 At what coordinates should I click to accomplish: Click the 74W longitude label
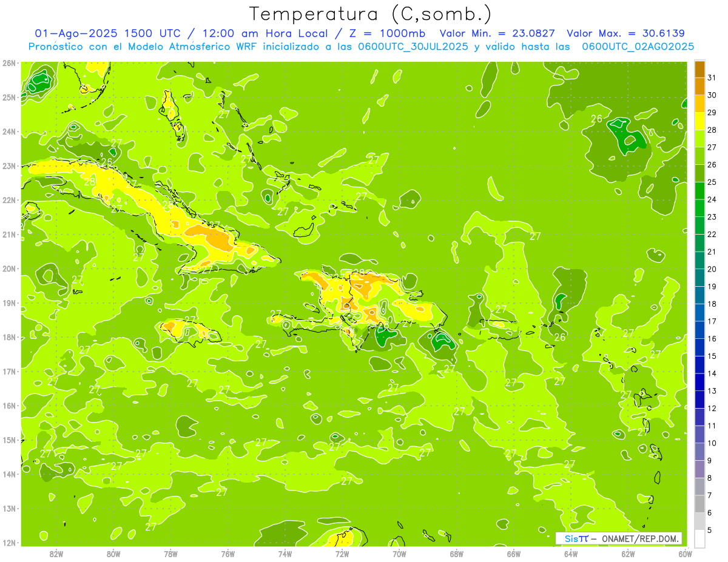click(285, 554)
